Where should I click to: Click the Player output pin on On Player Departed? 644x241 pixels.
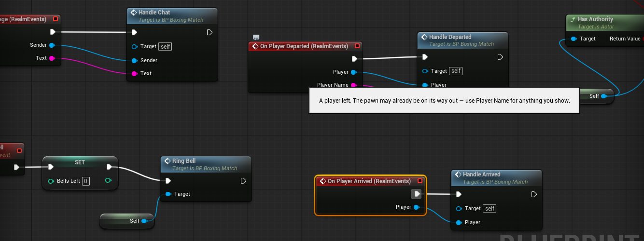coord(353,72)
